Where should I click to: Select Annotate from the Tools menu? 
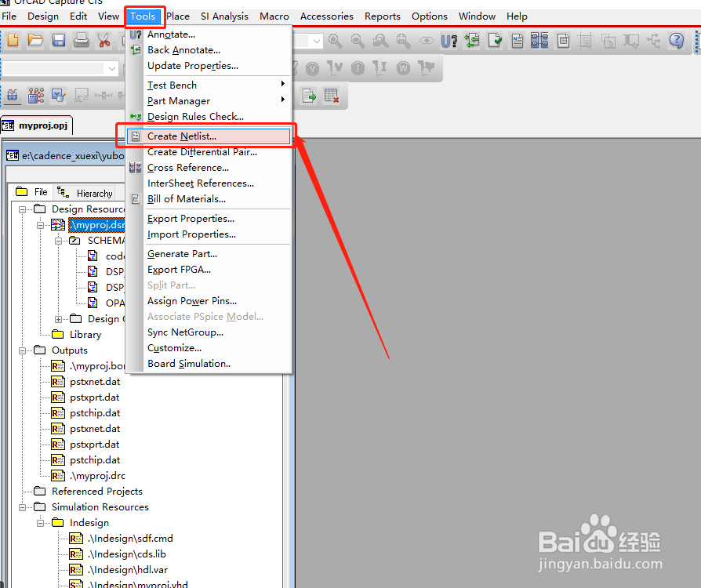click(209, 34)
